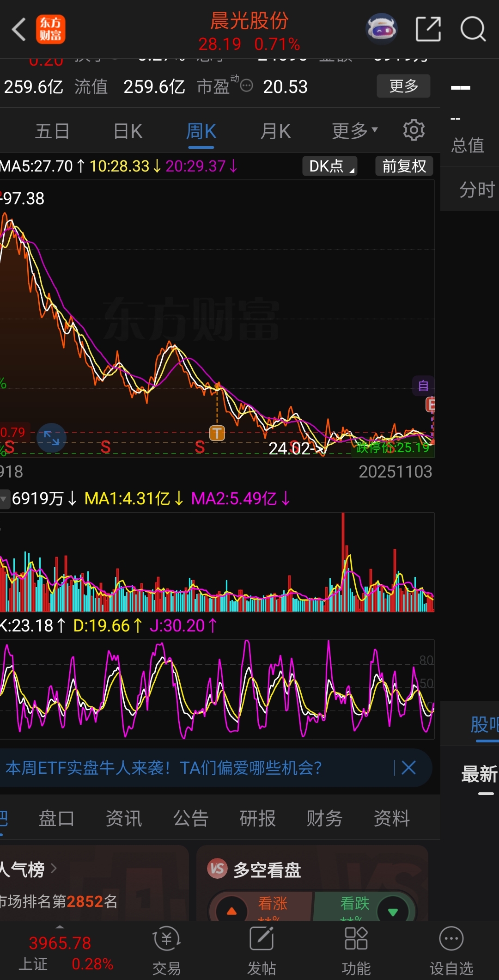Open the 东方财富 logo icon
The height and width of the screenshot is (980, 499).
click(51, 30)
